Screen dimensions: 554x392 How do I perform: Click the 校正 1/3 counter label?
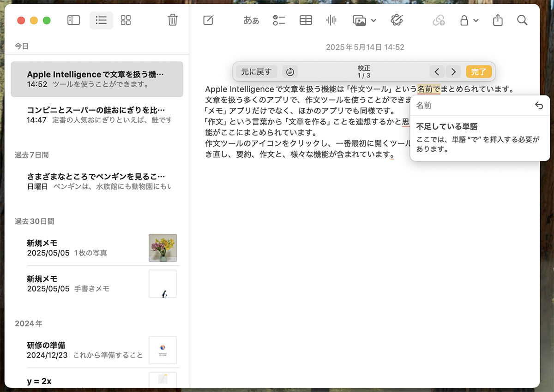(x=364, y=71)
